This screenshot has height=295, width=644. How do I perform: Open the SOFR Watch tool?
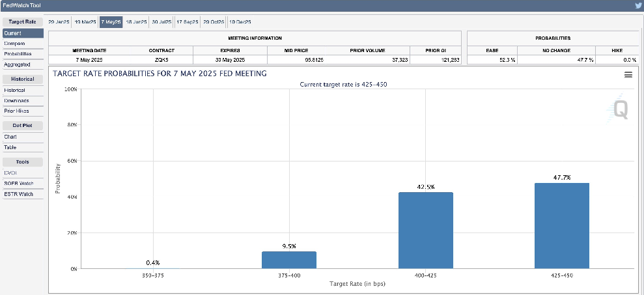(18, 183)
